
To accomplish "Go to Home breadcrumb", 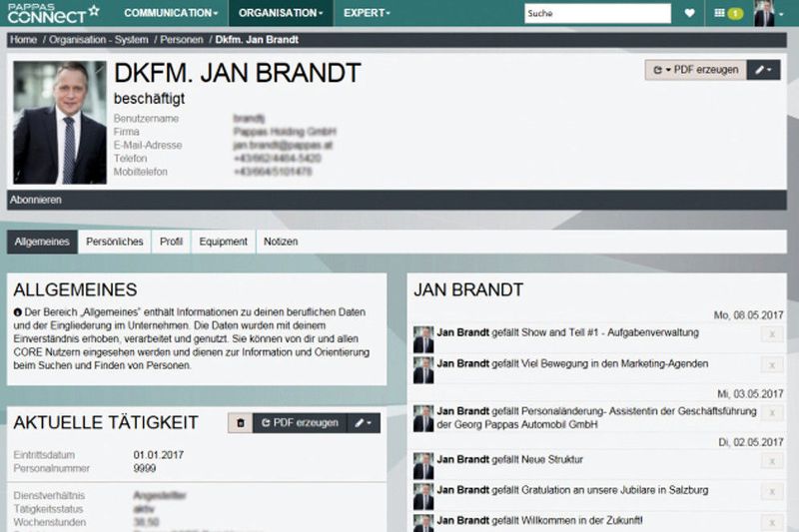I will click(x=23, y=40).
